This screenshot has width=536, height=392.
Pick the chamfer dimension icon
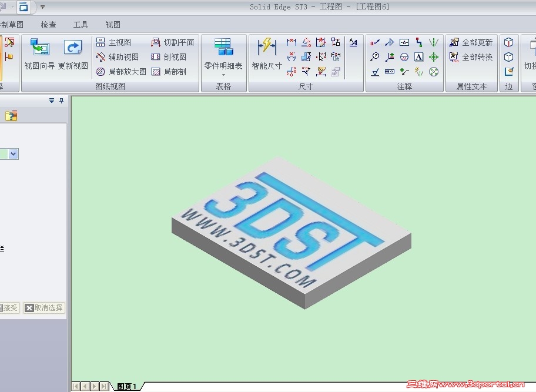point(306,72)
